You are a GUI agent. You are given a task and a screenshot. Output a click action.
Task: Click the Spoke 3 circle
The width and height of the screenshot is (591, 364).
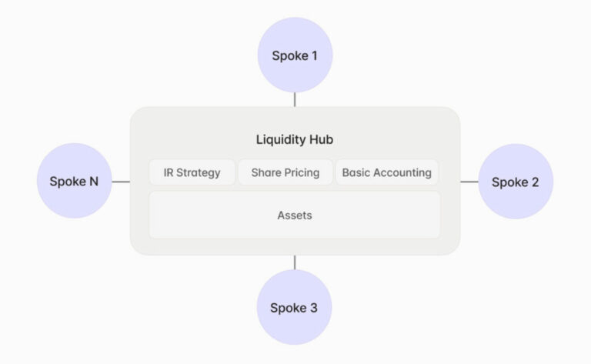[294, 308]
